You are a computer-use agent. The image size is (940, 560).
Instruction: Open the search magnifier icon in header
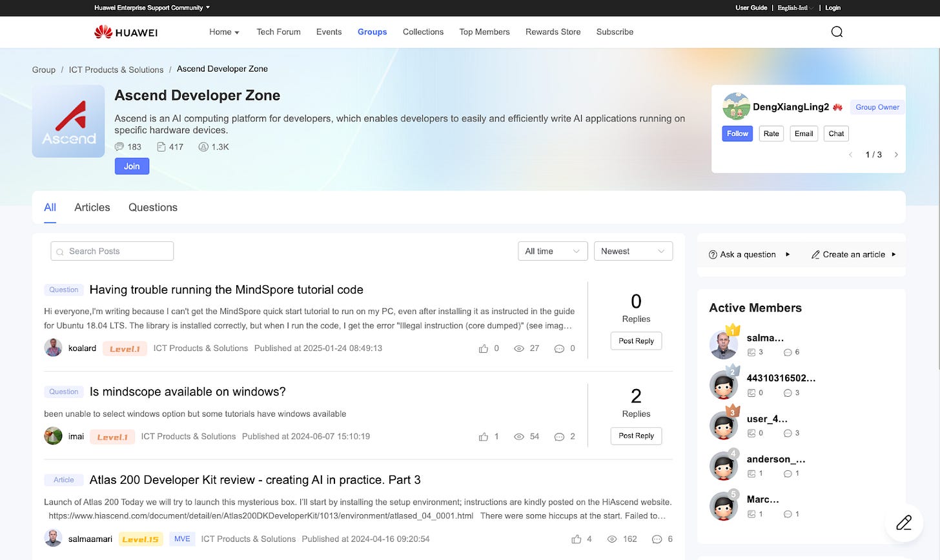[x=837, y=32]
